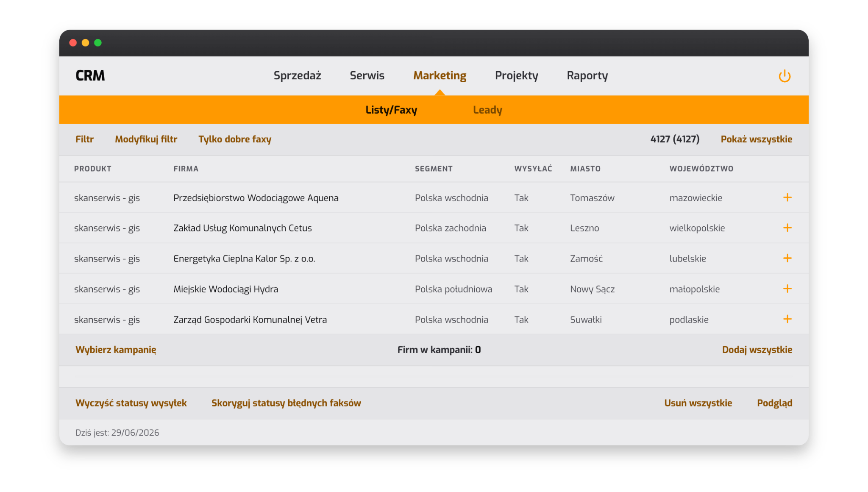Click the wielkopolskie cell
Screen dimensions: 868x492
[697, 228]
